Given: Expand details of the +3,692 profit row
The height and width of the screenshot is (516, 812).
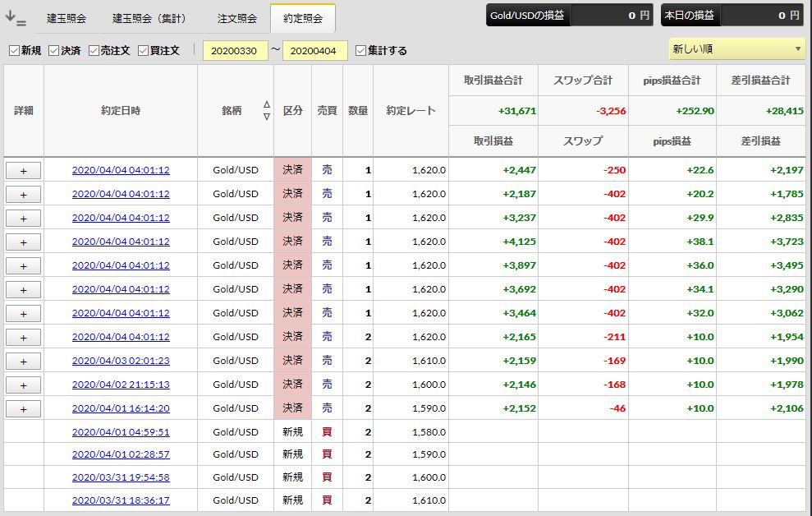Looking at the screenshot, I should coord(23,289).
